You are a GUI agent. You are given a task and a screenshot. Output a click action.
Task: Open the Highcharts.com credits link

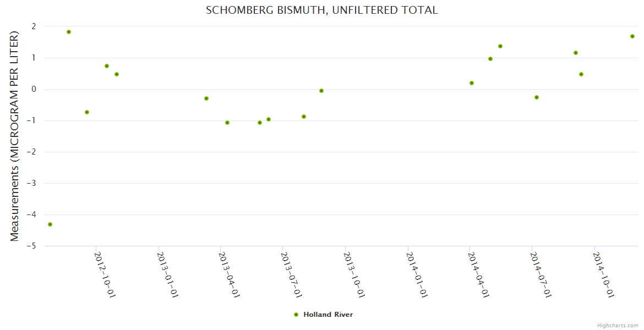point(618,325)
